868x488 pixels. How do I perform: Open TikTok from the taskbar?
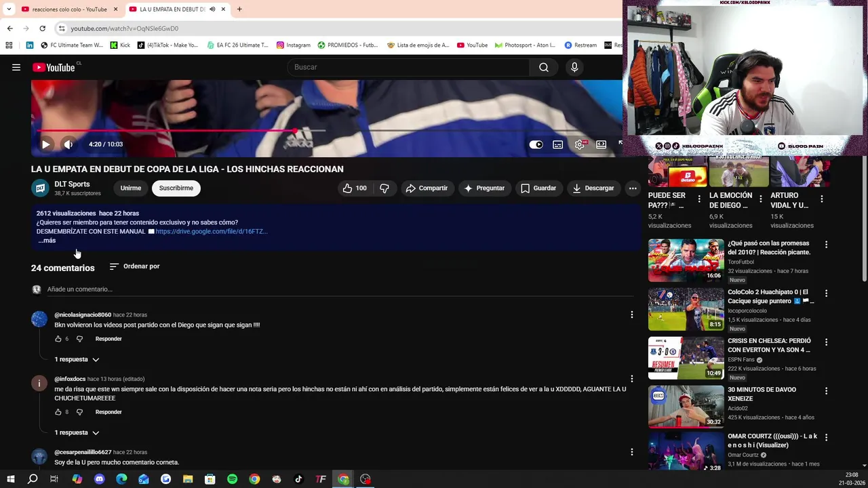click(298, 479)
